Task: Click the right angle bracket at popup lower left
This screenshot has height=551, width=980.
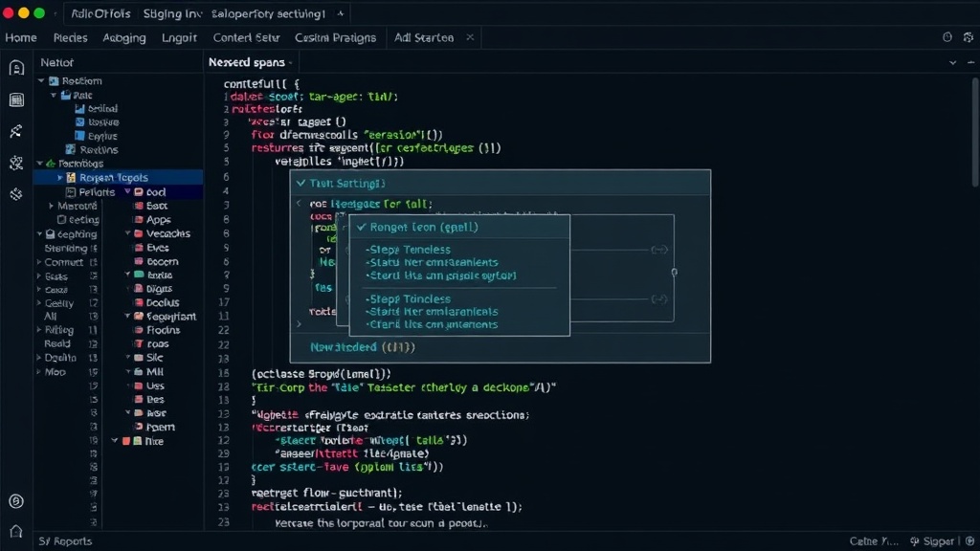Action: coord(299,324)
